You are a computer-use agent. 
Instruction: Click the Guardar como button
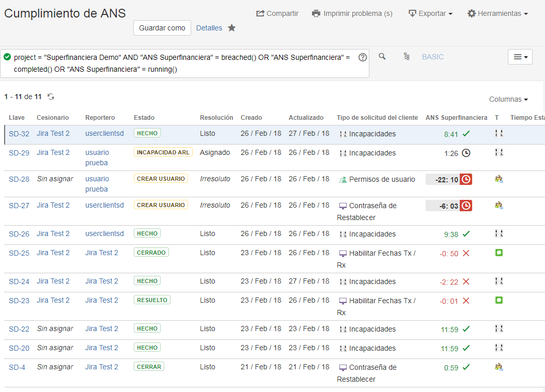tap(162, 28)
